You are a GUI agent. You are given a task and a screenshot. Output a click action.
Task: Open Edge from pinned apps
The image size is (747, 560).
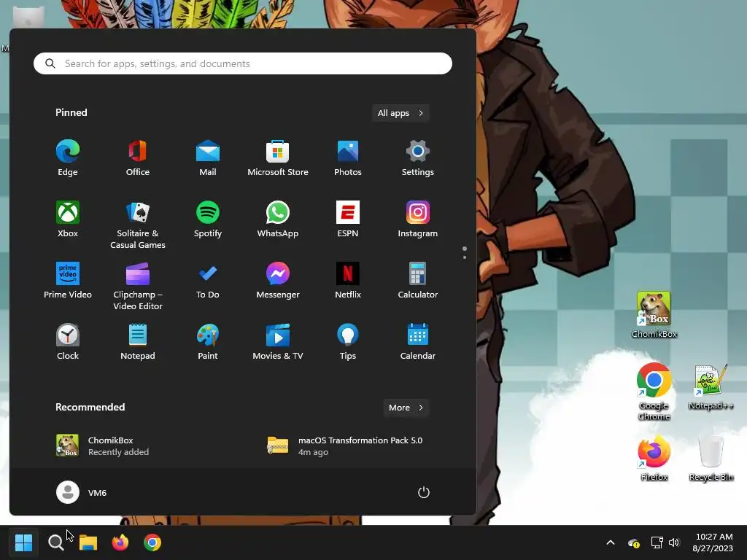pyautogui.click(x=68, y=157)
